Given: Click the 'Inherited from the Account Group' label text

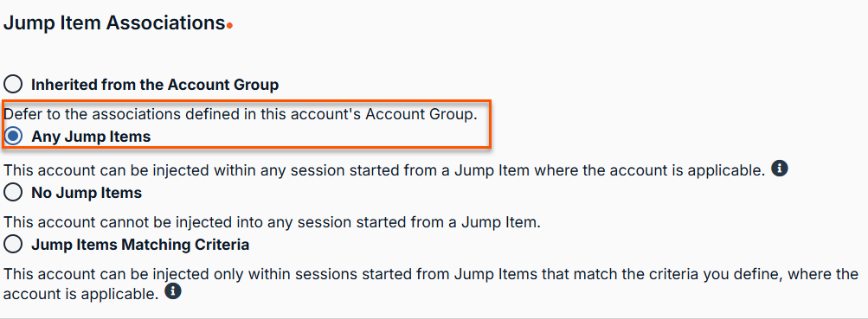Looking at the screenshot, I should click(155, 85).
